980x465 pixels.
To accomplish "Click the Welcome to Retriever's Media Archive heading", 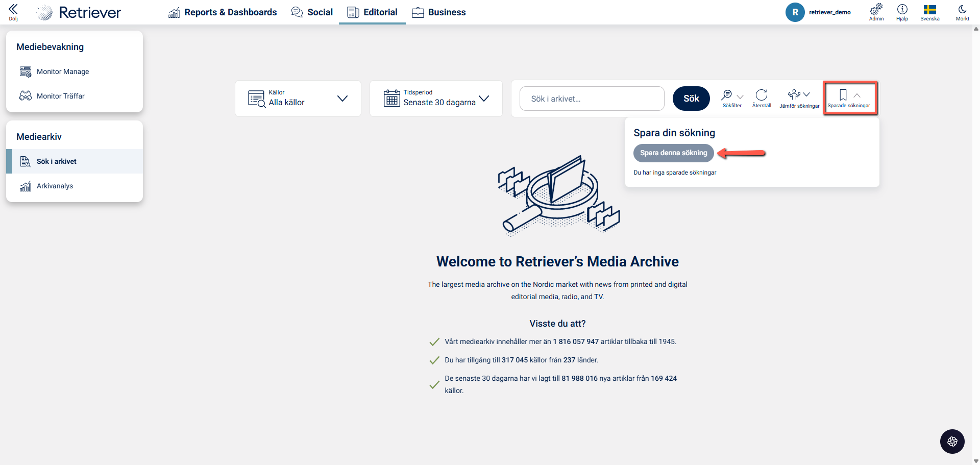I will [557, 261].
